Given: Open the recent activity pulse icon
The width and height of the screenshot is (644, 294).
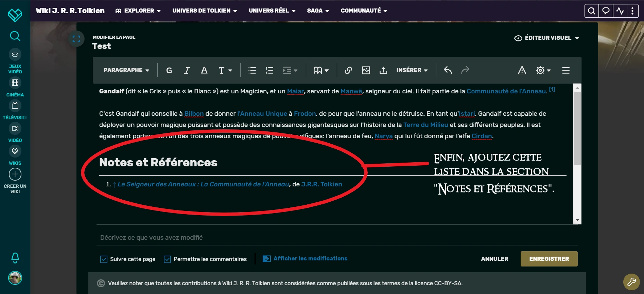Looking at the screenshot, I should tap(620, 11).
